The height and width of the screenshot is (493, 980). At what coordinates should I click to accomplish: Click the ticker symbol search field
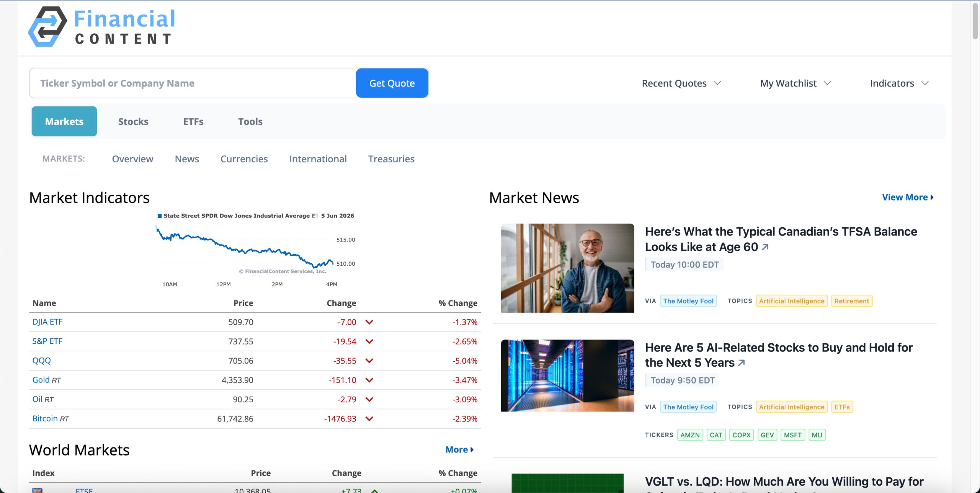click(x=193, y=83)
